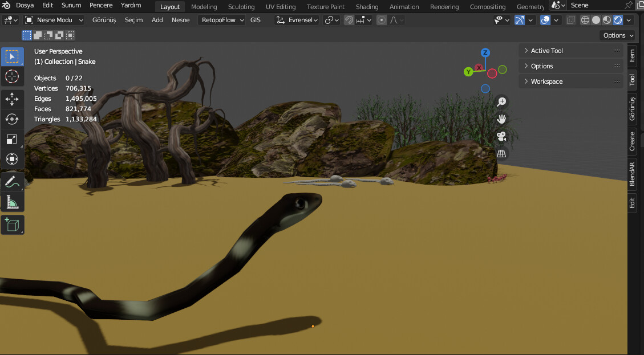The image size is (644, 355).
Task: Switch to the Sculpting workspace tab
Action: [x=241, y=6]
